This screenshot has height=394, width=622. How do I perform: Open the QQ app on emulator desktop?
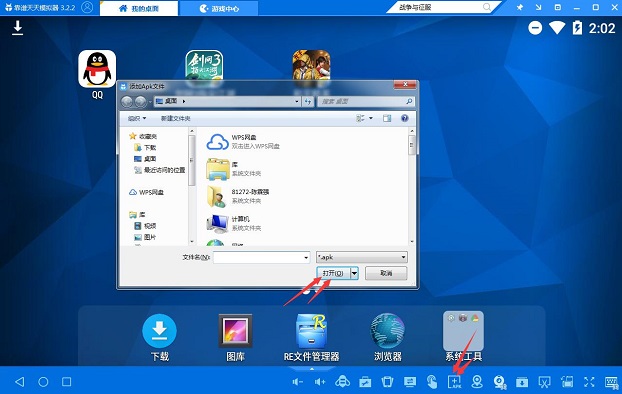coord(97,69)
